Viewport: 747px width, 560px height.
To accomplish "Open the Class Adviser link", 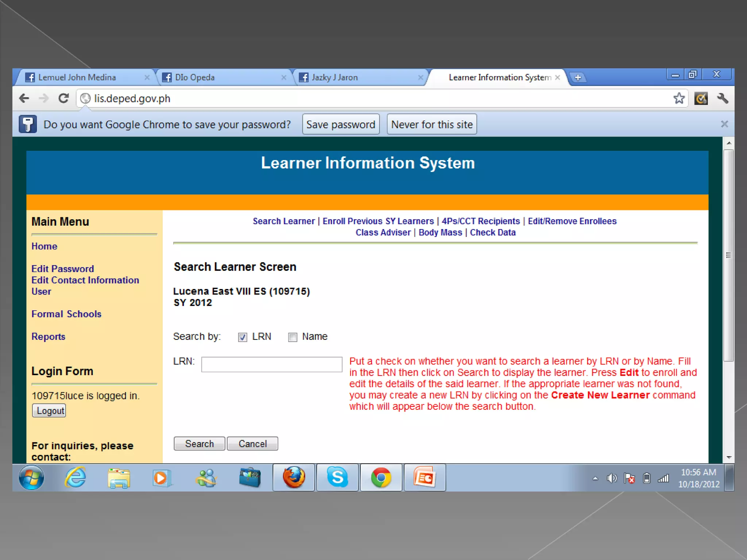I will click(x=383, y=232).
